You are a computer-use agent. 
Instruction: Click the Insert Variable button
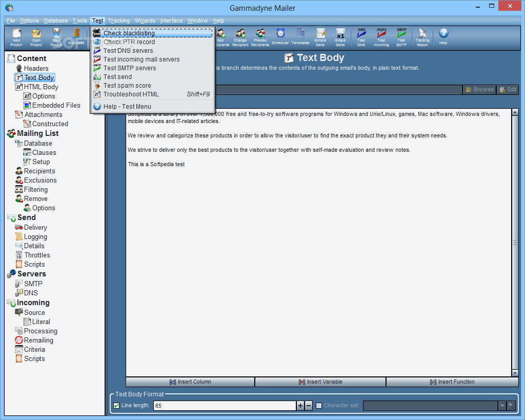(320, 382)
